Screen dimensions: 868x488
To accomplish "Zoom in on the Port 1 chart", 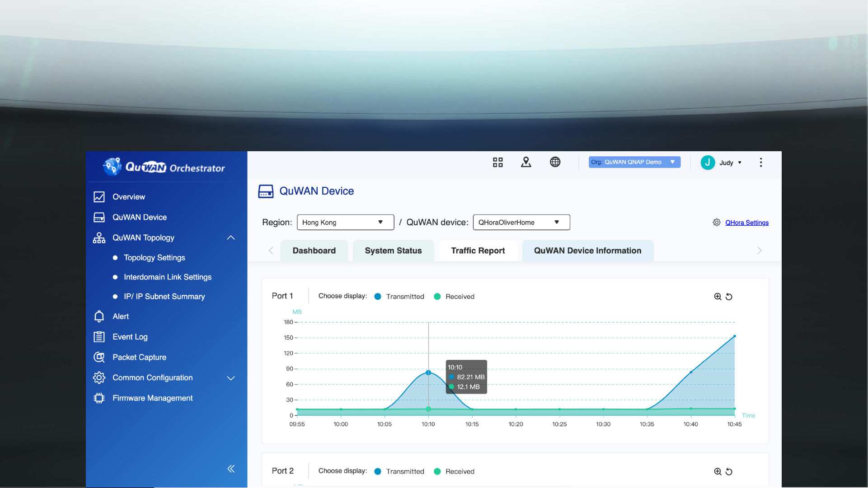I will pos(718,297).
